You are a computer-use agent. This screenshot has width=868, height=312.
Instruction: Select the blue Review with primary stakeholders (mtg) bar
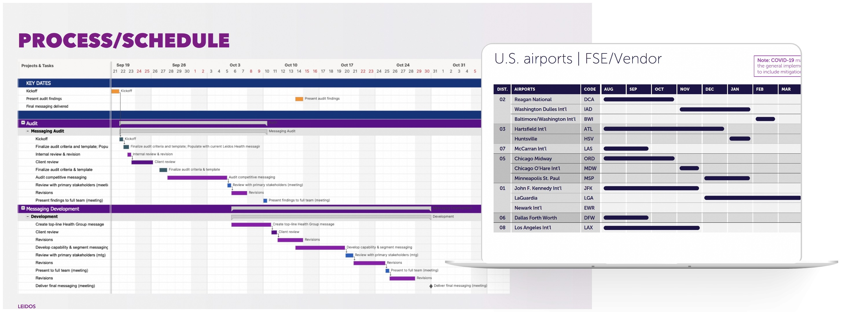(349, 255)
